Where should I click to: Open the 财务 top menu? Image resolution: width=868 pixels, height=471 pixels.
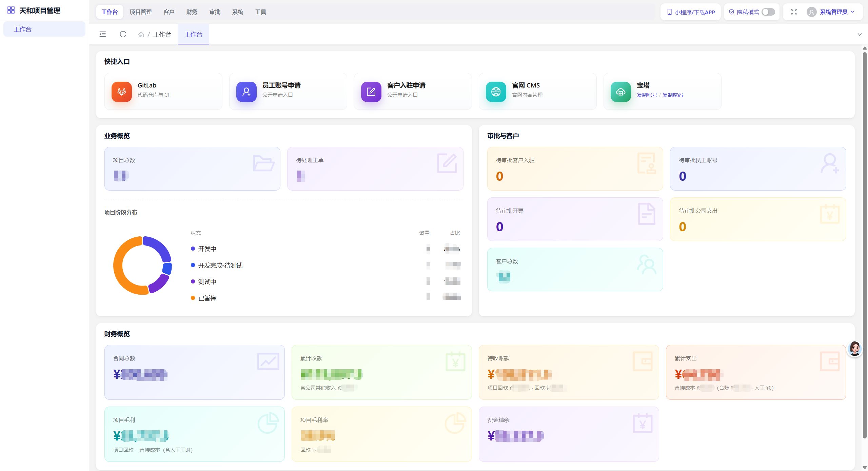point(192,12)
